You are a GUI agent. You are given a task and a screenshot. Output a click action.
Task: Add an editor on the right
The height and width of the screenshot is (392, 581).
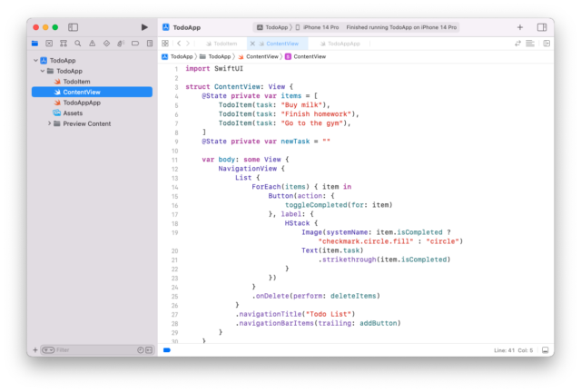coord(547,44)
